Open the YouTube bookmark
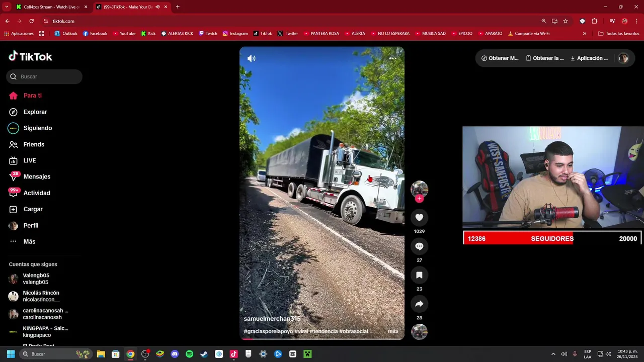 point(124,34)
